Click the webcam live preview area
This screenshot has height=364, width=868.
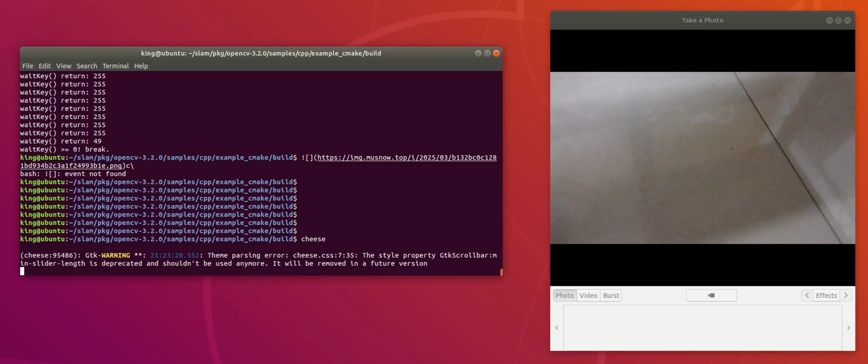point(702,157)
